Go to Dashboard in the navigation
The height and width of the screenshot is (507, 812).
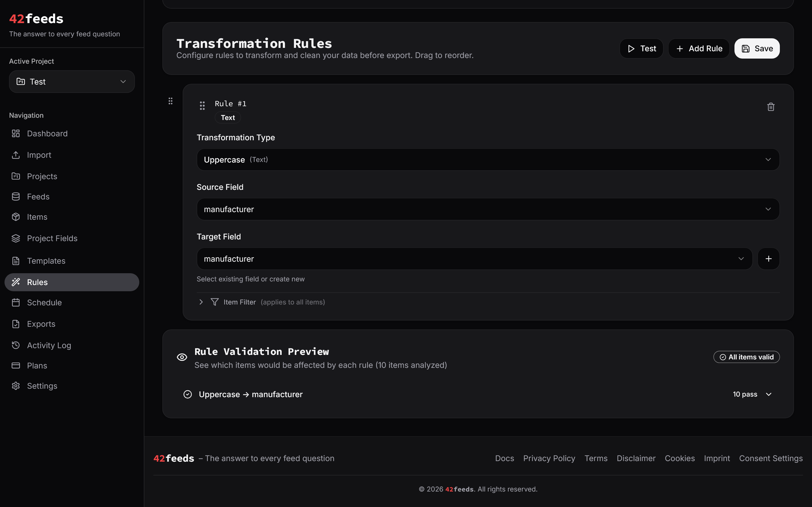coord(47,134)
